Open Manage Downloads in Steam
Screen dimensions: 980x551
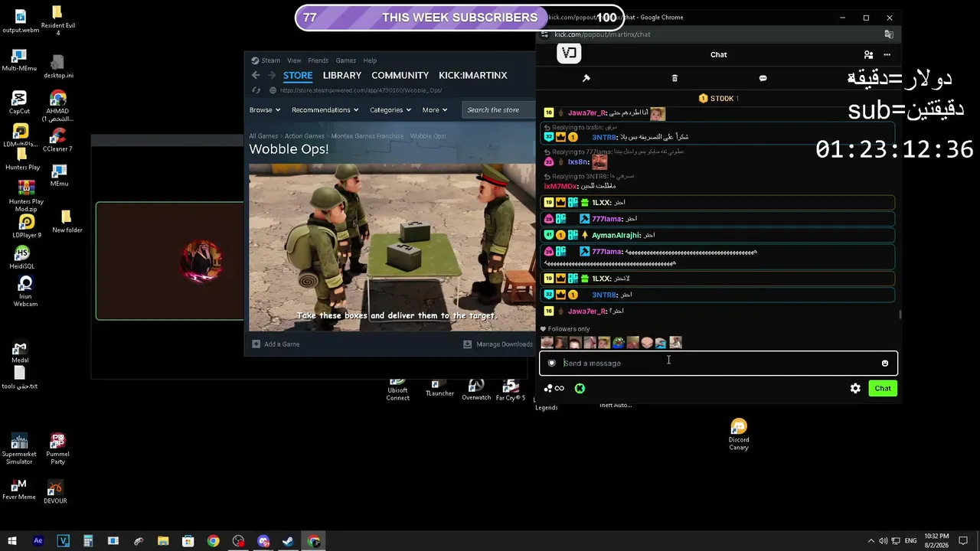(498, 344)
